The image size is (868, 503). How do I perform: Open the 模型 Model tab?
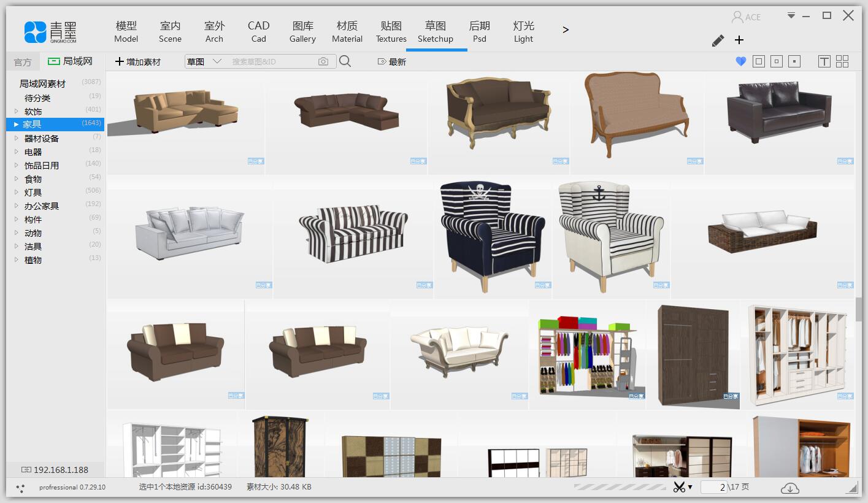[126, 32]
